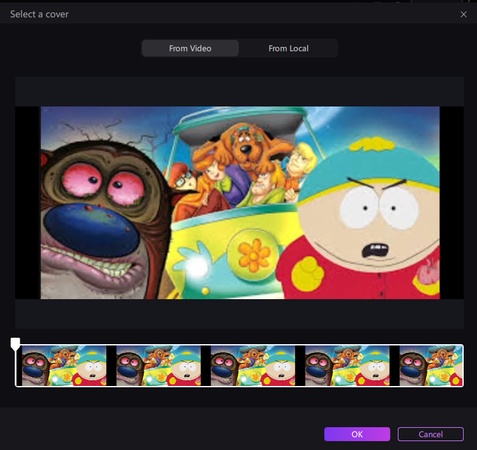Select the first filmstrip frame thumbnail
The width and height of the screenshot is (477, 450).
pyautogui.click(x=64, y=366)
